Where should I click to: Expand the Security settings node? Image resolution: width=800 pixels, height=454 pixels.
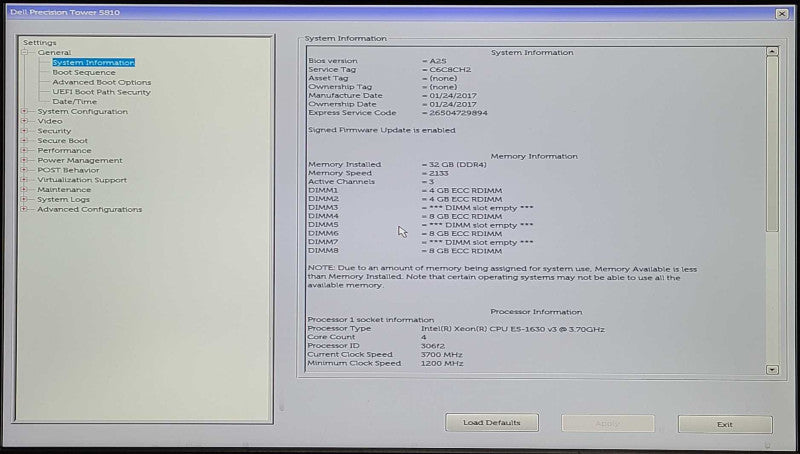[24, 131]
